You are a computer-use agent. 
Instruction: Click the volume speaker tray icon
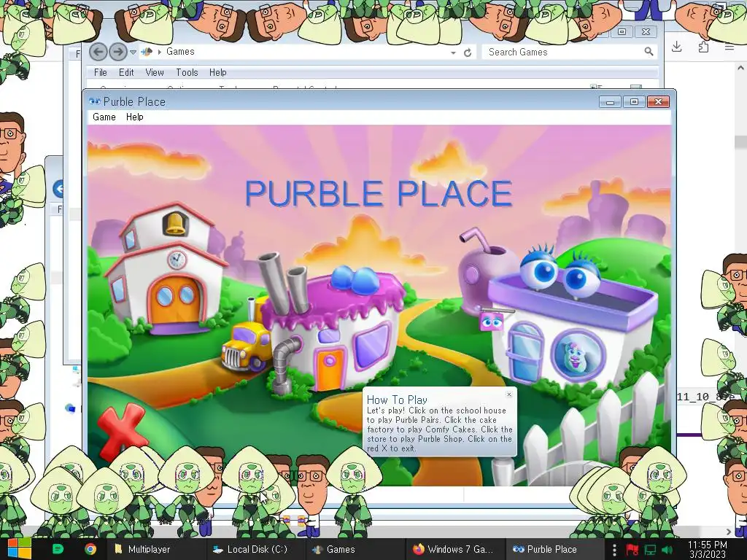667,550
